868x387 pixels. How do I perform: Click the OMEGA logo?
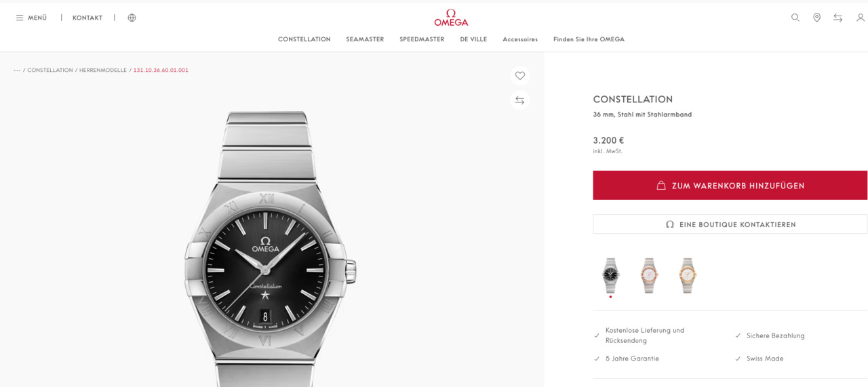[451, 18]
